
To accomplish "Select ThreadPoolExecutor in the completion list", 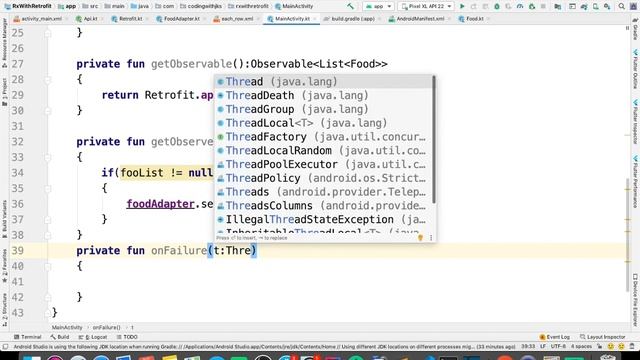I will pyautogui.click(x=324, y=164).
